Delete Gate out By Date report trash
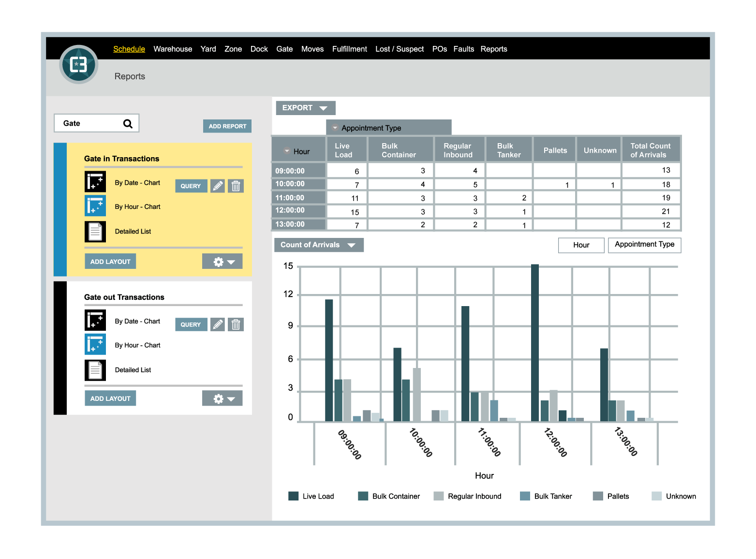The width and height of the screenshot is (756, 559). pyautogui.click(x=236, y=324)
